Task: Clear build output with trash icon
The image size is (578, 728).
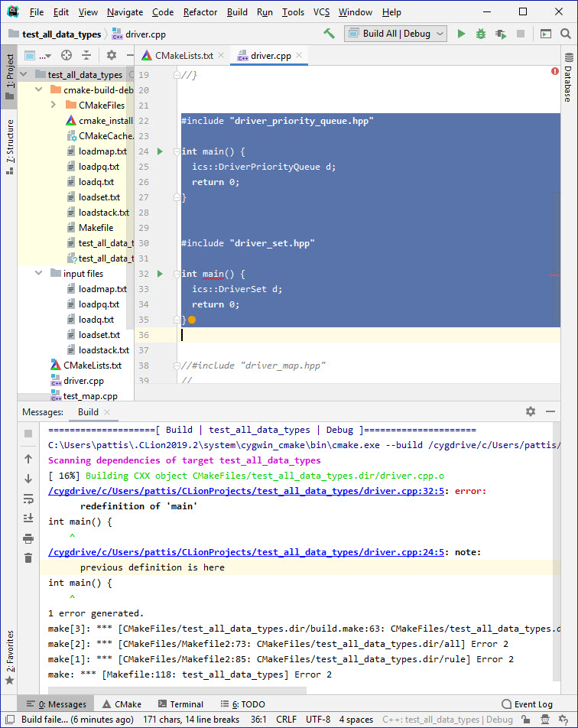Action: click(28, 558)
